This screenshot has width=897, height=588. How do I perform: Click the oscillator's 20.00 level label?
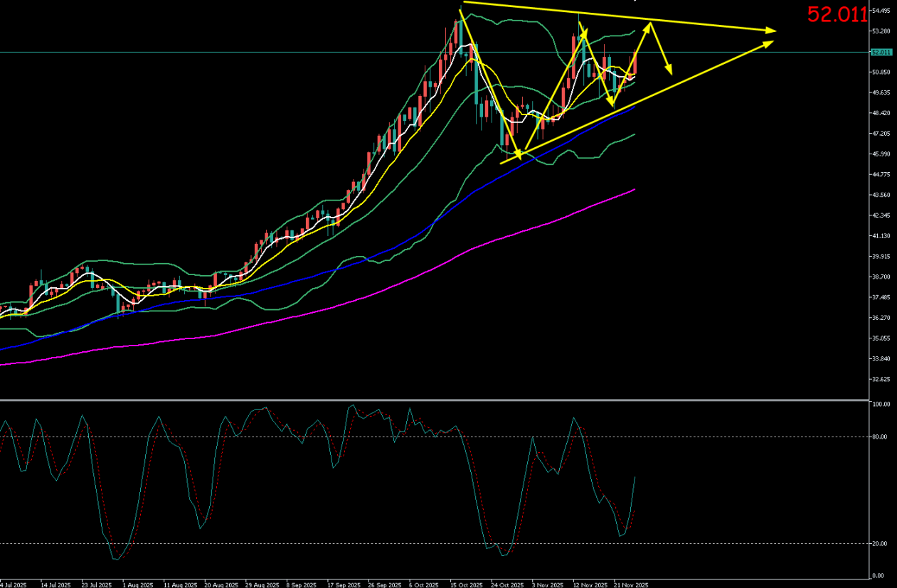(880, 544)
